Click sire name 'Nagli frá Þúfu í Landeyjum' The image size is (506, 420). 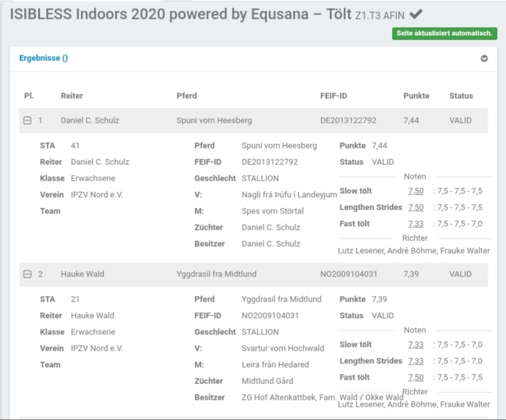(x=289, y=195)
